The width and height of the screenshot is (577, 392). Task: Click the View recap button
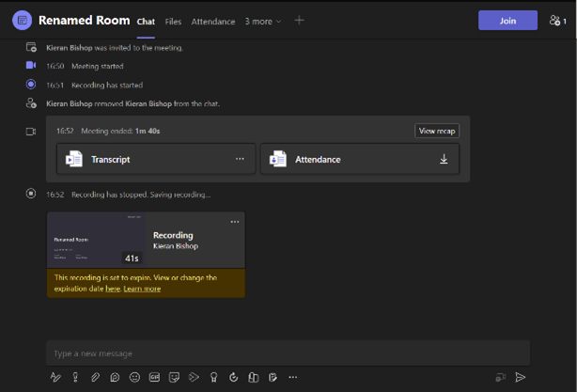437,131
